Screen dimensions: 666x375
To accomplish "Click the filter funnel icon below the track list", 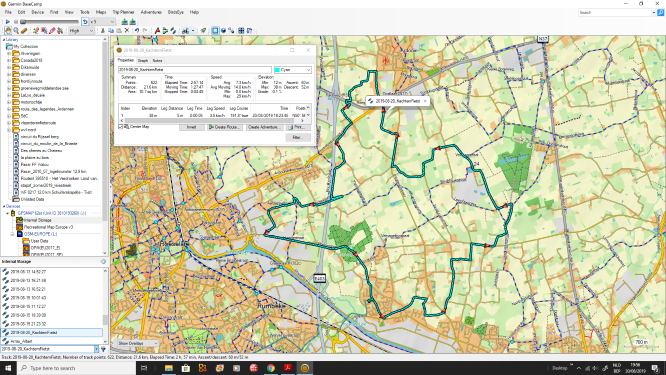I will coord(103,349).
